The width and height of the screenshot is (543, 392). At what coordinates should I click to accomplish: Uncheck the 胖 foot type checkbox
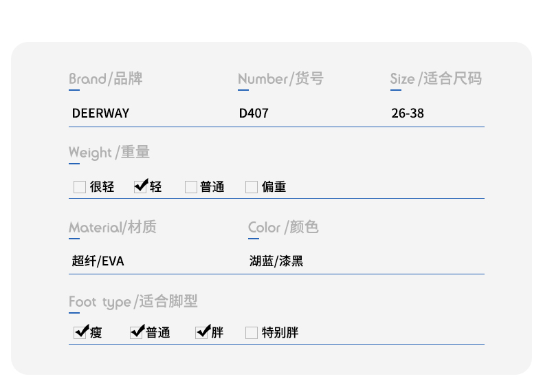(x=201, y=333)
